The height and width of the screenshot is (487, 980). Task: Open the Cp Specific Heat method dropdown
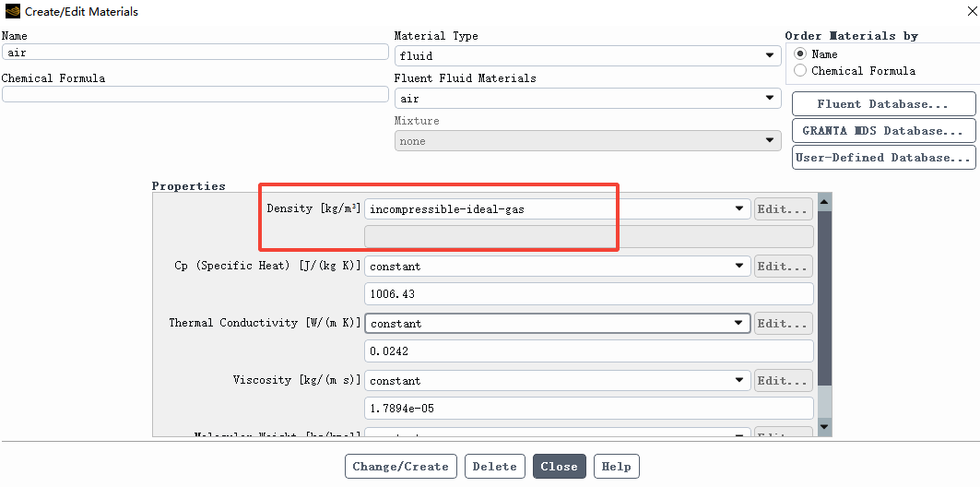pyautogui.click(x=558, y=266)
